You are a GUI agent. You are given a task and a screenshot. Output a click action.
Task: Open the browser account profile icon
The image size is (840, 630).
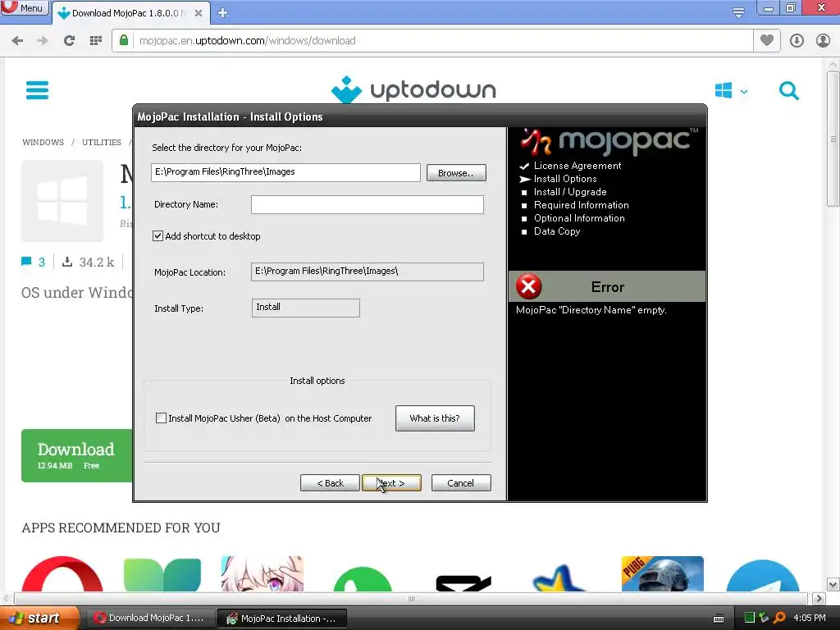click(823, 41)
